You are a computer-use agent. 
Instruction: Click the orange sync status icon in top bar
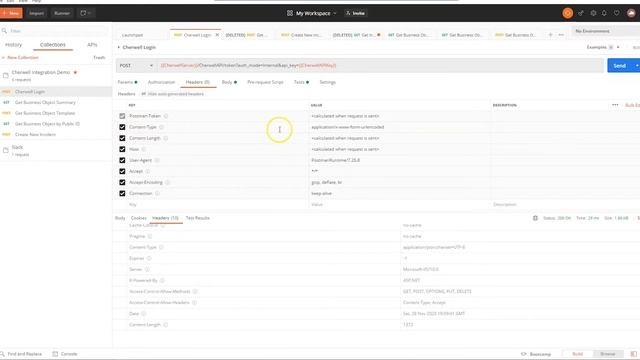point(567,13)
